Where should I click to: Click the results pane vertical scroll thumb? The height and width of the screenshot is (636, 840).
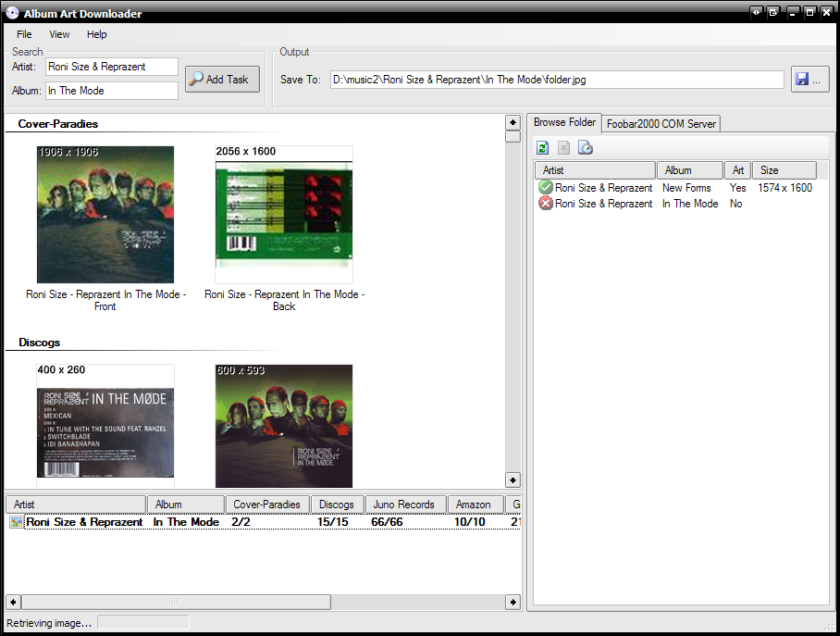(513, 136)
